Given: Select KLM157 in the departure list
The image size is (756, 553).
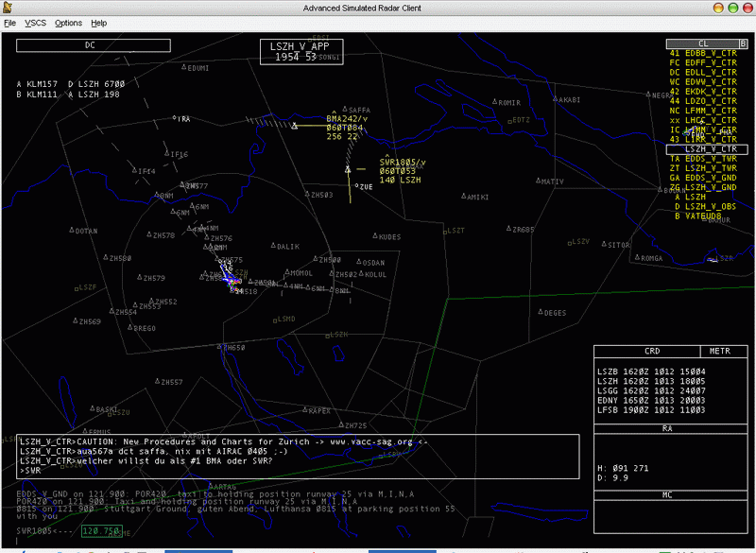Looking at the screenshot, I should coord(41,84).
